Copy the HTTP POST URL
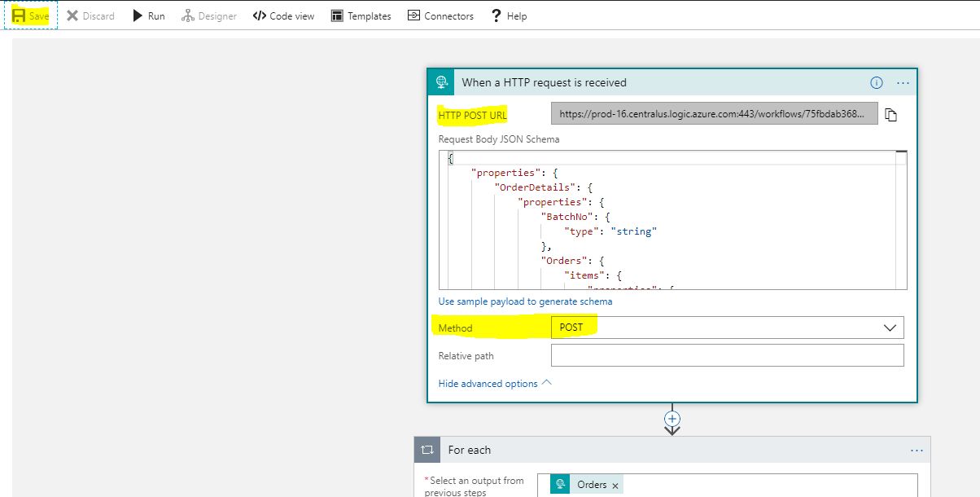980x497 pixels. click(891, 115)
